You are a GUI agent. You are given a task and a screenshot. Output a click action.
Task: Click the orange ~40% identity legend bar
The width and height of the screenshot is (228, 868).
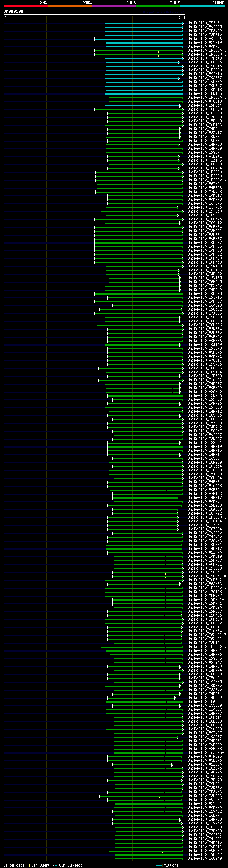coord(69,6)
